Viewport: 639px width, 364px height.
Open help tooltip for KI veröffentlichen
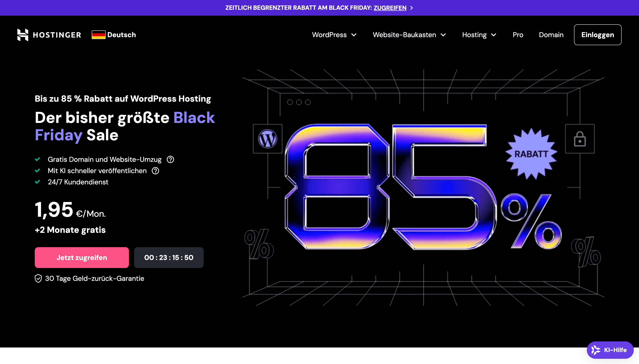tap(155, 171)
